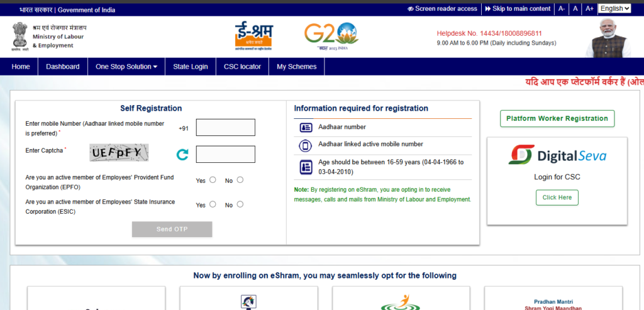Select No for EPFO membership
This screenshot has width=644, height=310.
coord(240,180)
